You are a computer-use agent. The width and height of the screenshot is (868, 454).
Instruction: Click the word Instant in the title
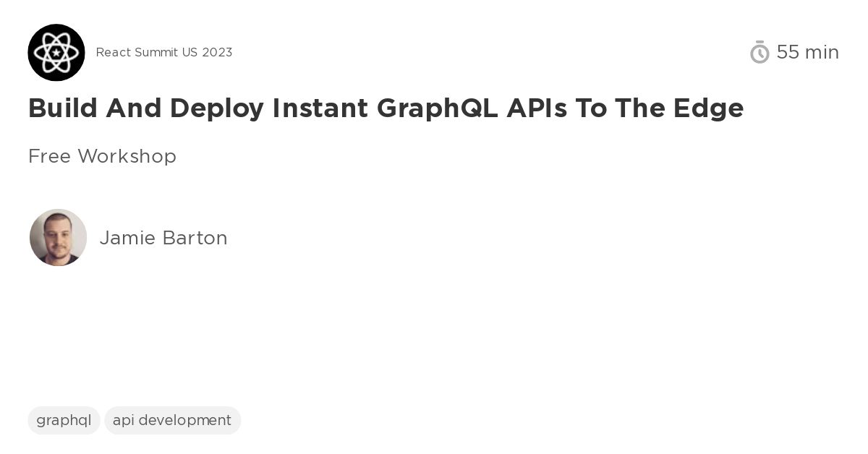tap(320, 108)
